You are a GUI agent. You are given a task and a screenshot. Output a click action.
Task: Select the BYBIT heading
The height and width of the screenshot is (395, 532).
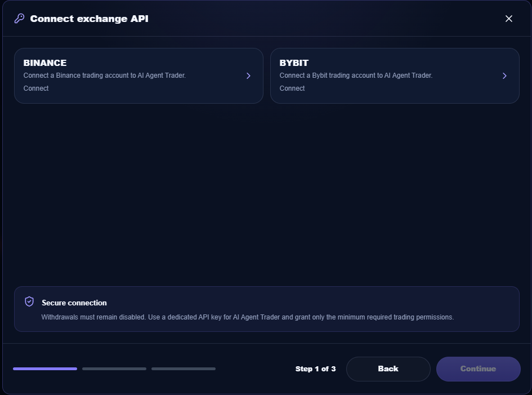pyautogui.click(x=294, y=63)
